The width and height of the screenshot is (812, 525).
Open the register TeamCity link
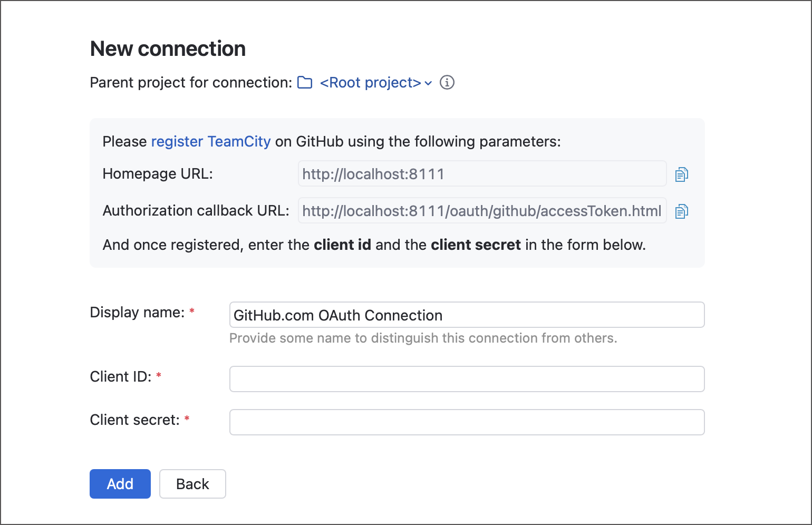click(x=210, y=141)
